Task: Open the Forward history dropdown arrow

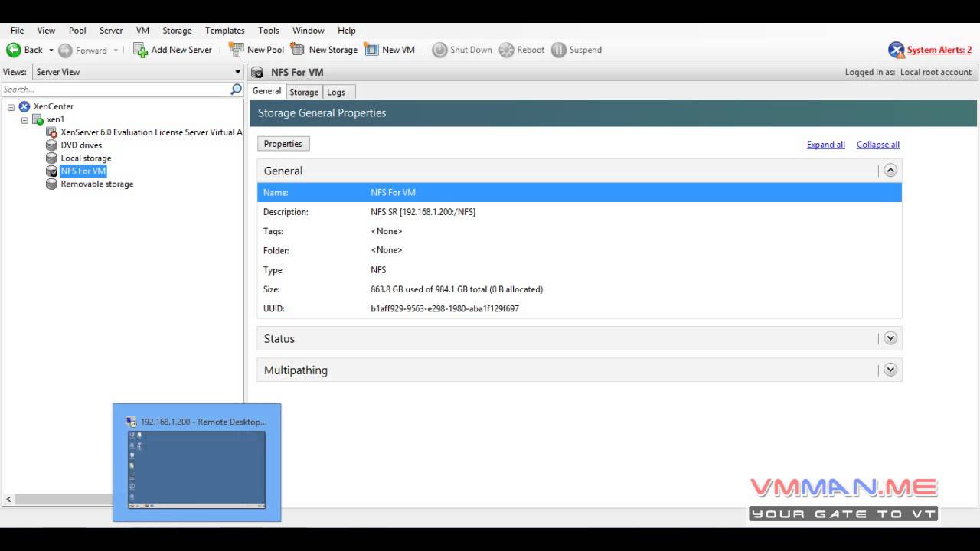Action: point(116,51)
